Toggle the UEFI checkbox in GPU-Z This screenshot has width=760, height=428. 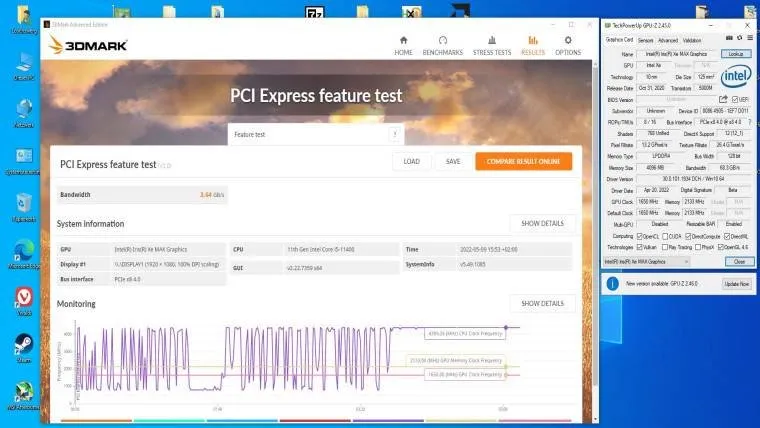(x=735, y=99)
